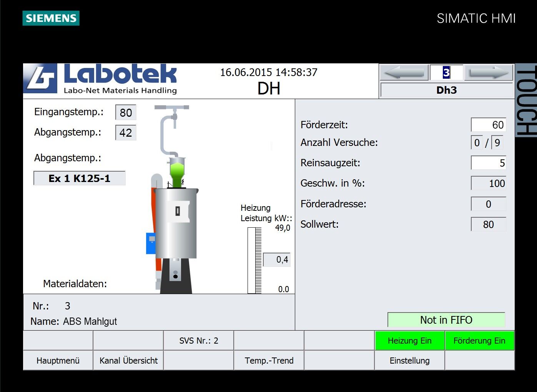Click the Not in FIFO status indicator

click(x=446, y=320)
